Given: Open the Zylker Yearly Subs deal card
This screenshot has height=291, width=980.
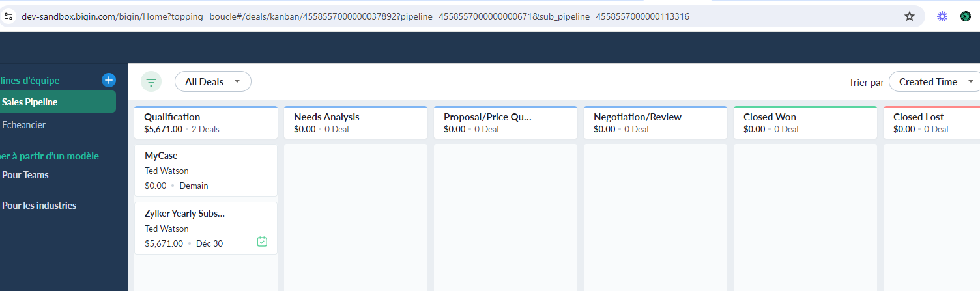Looking at the screenshot, I should click(206, 228).
